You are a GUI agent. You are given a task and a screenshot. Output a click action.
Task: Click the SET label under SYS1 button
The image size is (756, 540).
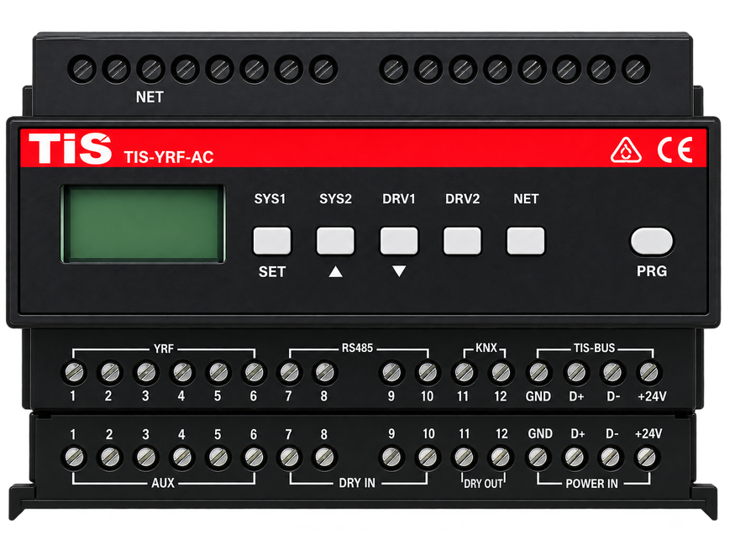(x=272, y=272)
